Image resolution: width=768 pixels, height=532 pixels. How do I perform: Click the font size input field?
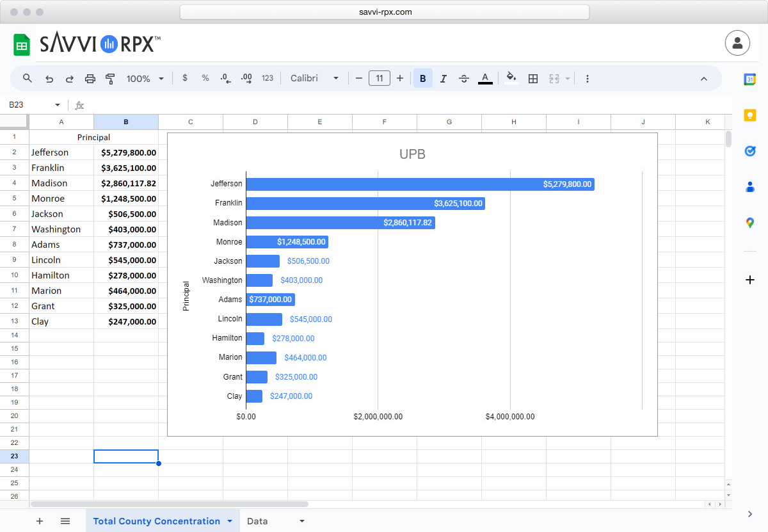click(380, 78)
